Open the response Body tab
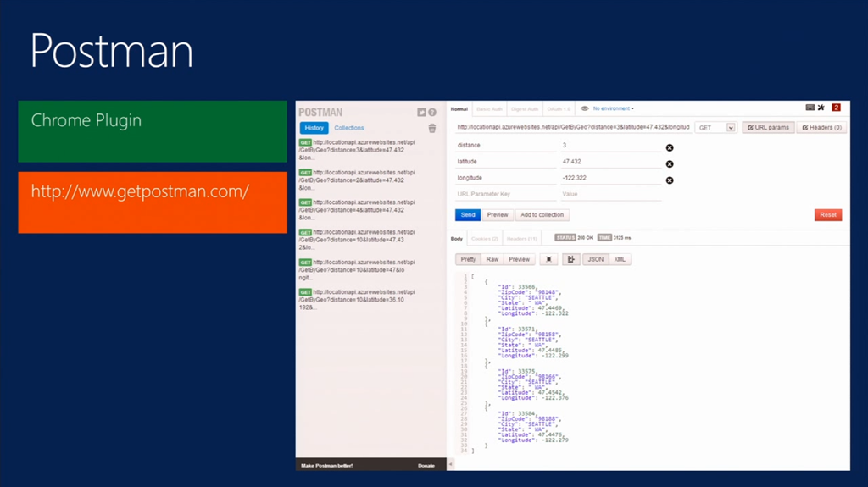 (457, 239)
